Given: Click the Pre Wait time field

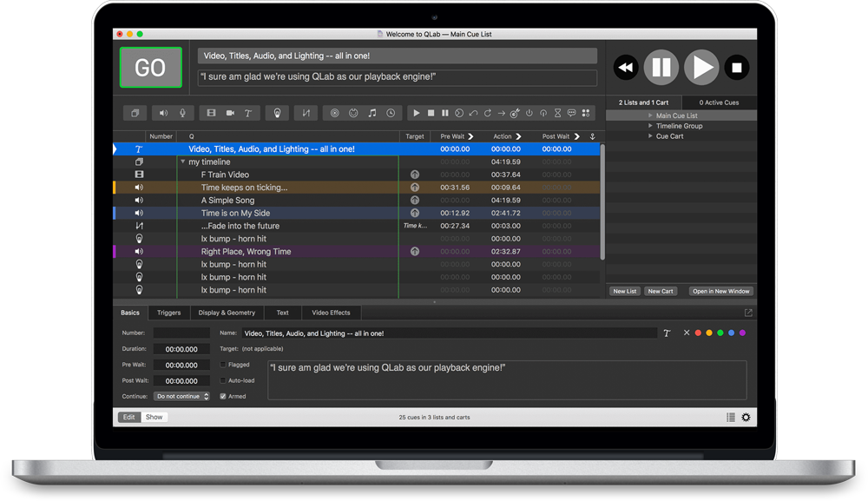Looking at the screenshot, I should 181,365.
